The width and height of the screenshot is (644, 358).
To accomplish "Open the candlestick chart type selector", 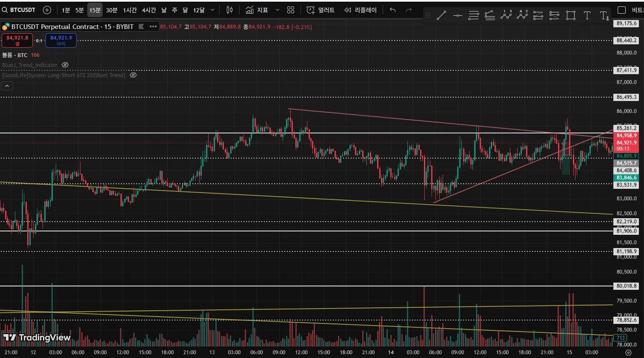I will [x=230, y=10].
